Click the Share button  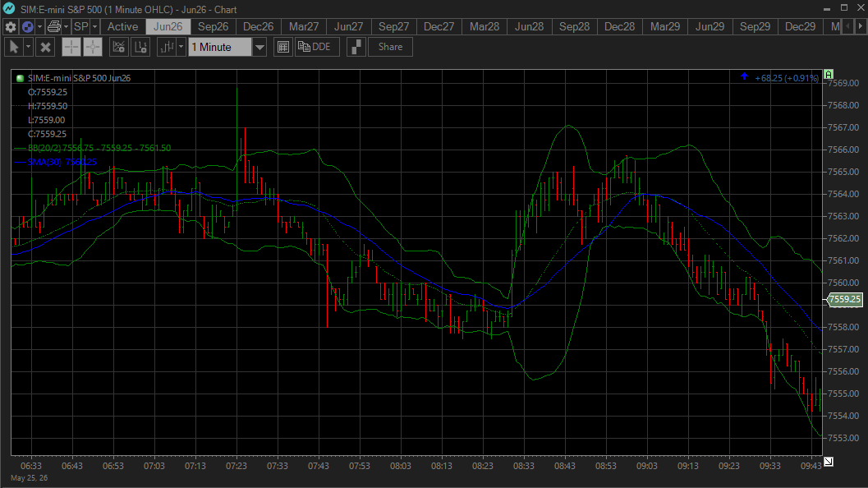(x=390, y=47)
